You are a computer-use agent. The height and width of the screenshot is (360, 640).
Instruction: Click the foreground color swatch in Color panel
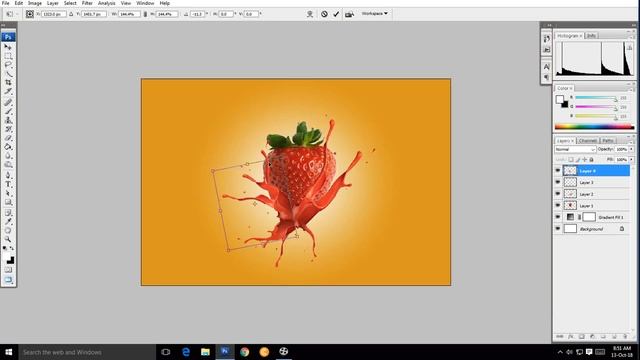(x=560, y=99)
